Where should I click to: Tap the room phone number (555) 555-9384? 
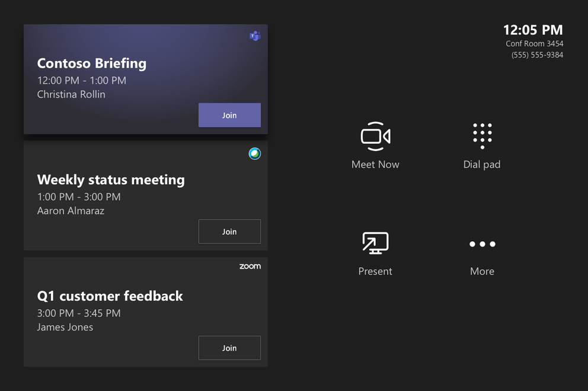coord(536,55)
